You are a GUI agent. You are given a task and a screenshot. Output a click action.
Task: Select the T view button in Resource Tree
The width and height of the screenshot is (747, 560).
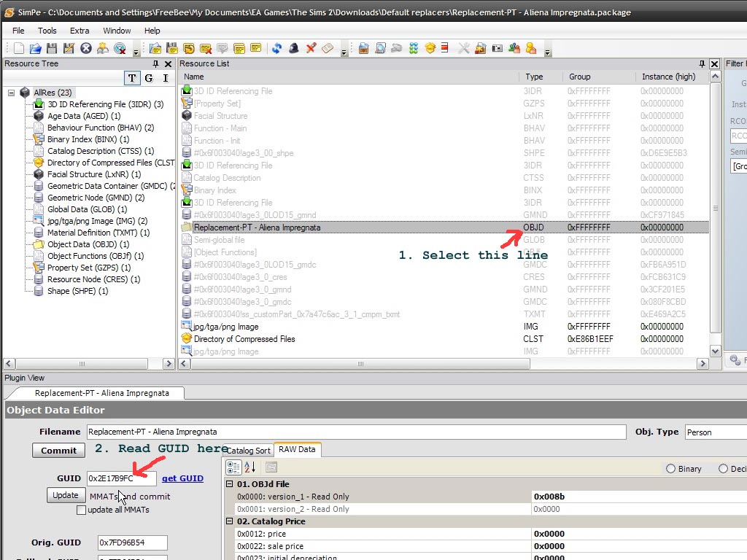[132, 78]
